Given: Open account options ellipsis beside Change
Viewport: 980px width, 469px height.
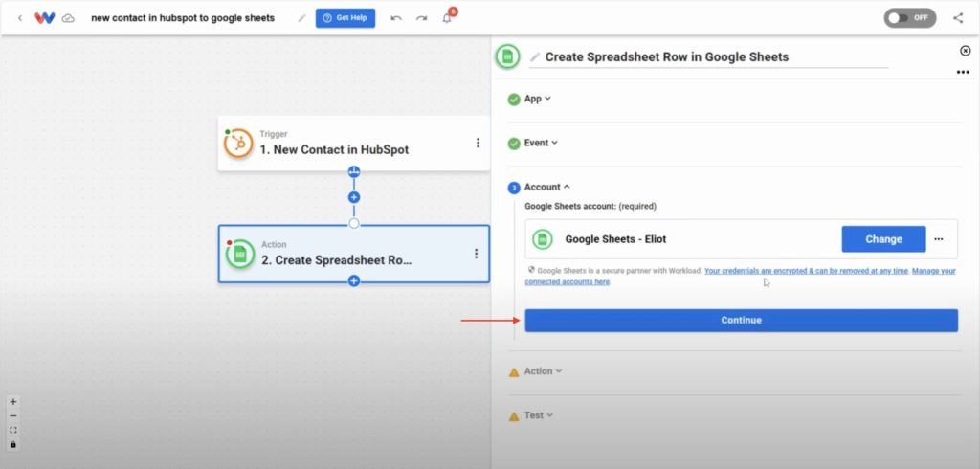Looking at the screenshot, I should coord(938,239).
